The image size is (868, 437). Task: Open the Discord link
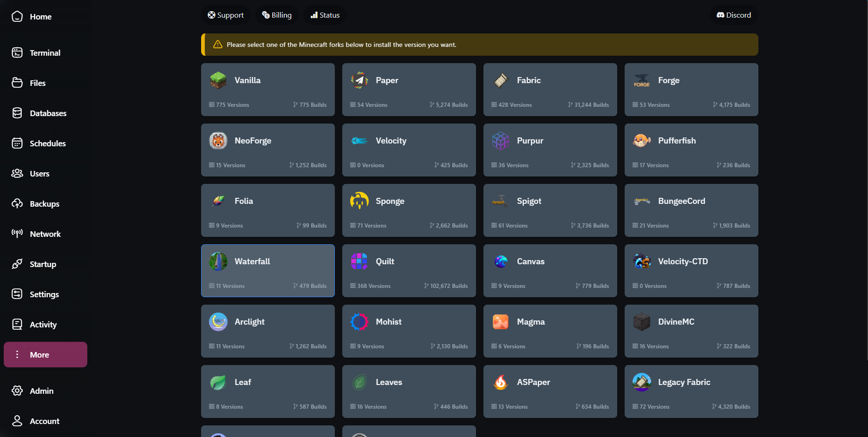[733, 15]
